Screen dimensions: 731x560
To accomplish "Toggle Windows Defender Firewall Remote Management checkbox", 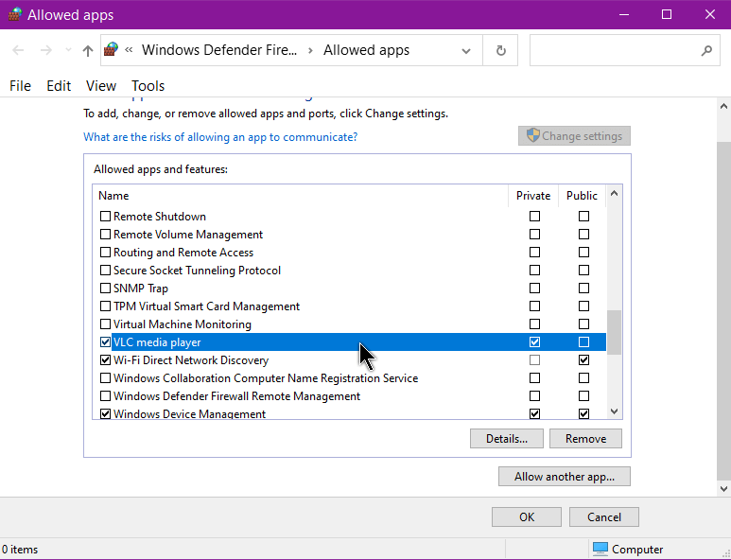I will point(105,395).
